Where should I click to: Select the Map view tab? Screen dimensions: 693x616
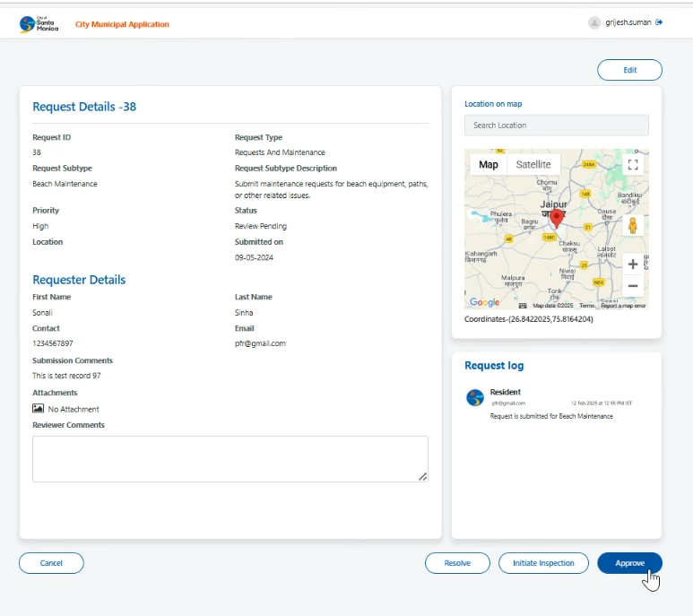point(488,165)
